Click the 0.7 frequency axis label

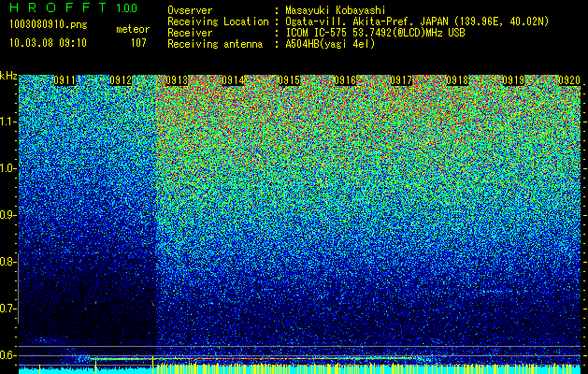(7, 309)
